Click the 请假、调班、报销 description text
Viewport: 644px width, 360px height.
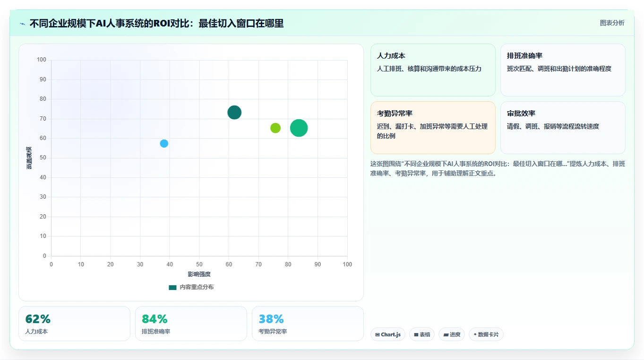pyautogui.click(x=553, y=126)
